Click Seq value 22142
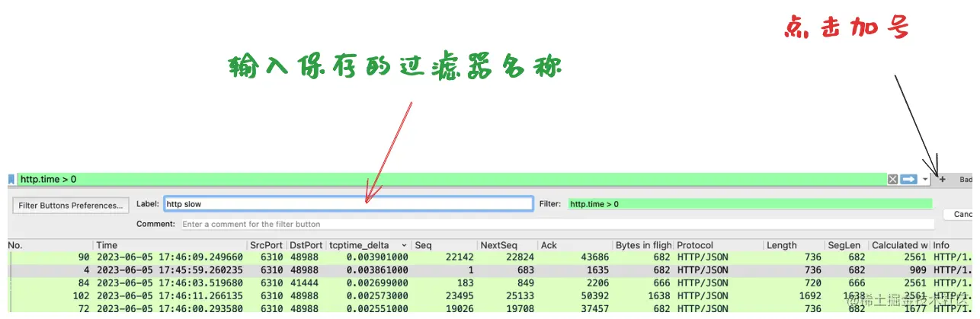This screenshot has height=319, width=980. point(460,257)
